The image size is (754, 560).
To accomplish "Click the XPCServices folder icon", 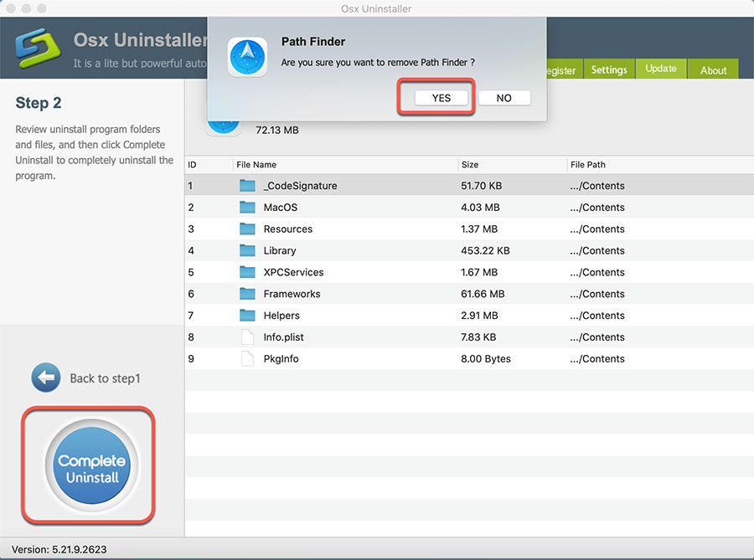I will pos(245,272).
